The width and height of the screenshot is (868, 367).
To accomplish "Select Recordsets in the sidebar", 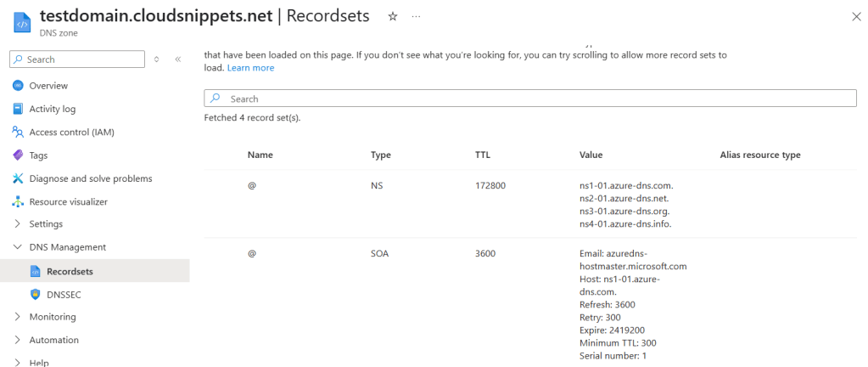I will coord(70,271).
